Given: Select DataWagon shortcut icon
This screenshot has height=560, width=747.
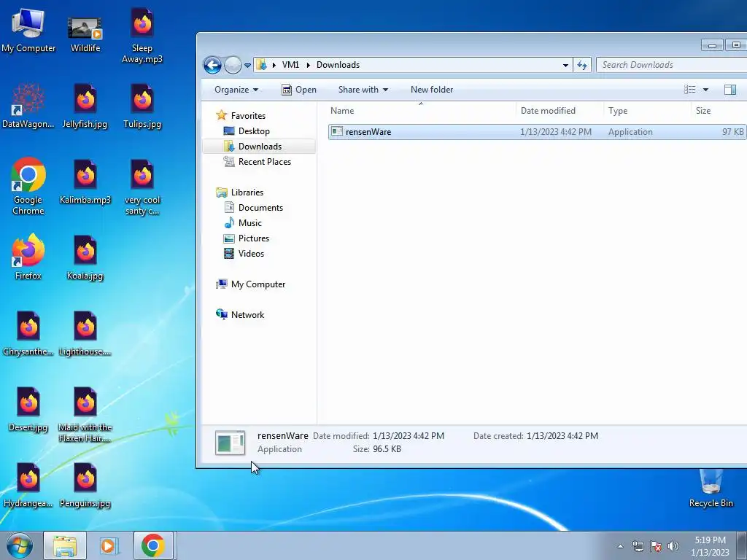Looking at the screenshot, I should tap(28, 106).
